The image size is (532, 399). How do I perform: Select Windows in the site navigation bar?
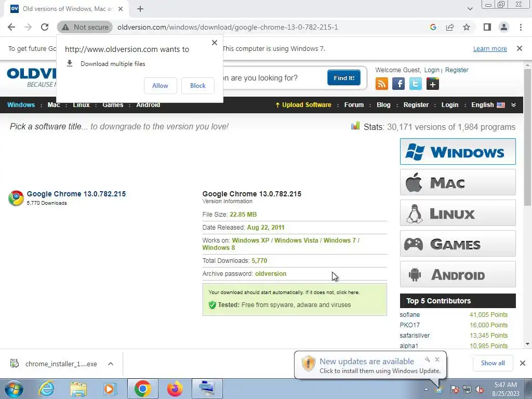(x=21, y=105)
